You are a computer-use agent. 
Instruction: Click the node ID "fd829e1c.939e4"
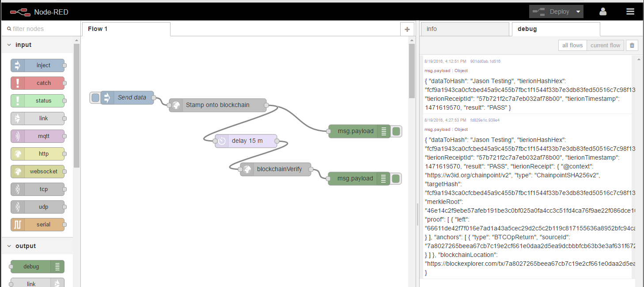point(485,120)
